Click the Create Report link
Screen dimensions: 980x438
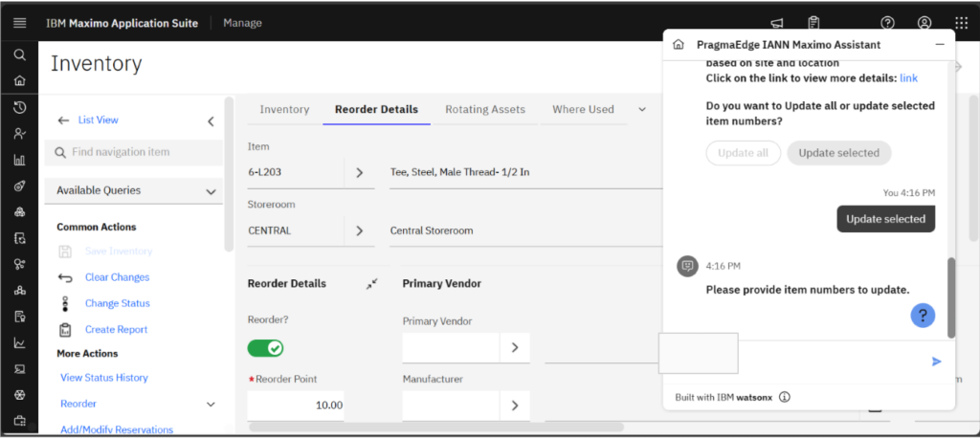pos(116,329)
